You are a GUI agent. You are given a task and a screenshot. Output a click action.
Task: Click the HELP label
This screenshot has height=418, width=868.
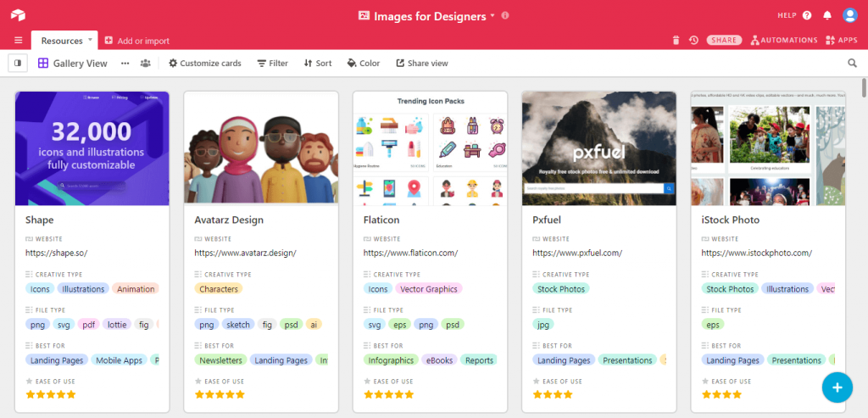pyautogui.click(x=787, y=15)
